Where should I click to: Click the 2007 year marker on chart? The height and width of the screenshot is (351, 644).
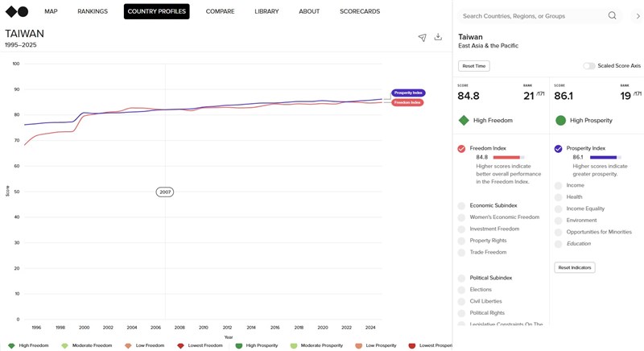click(165, 192)
